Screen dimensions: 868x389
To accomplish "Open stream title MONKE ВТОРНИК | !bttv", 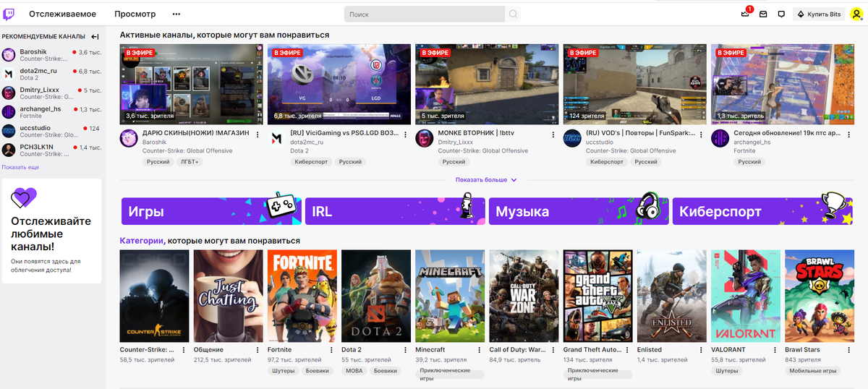I will click(x=476, y=134).
